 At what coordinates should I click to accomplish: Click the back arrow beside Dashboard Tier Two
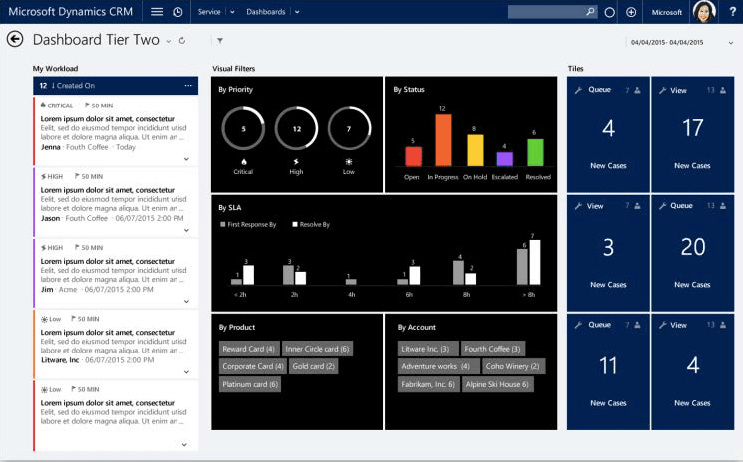click(x=15, y=39)
